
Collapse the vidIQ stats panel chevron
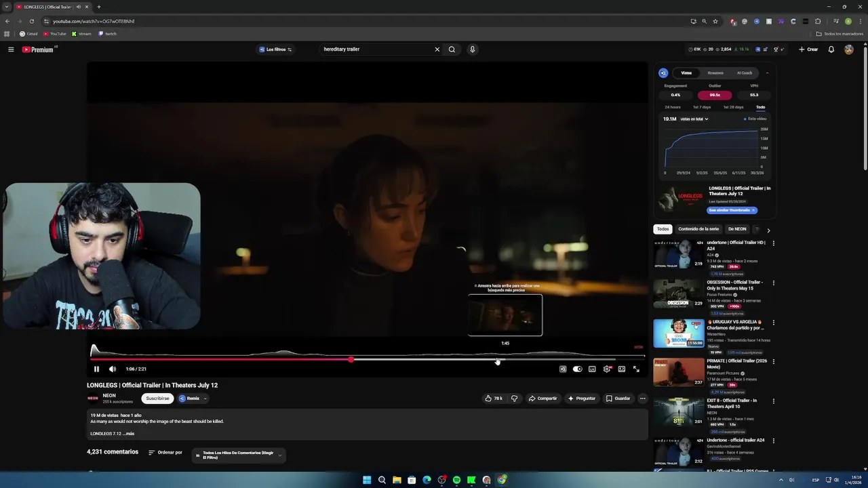(767, 73)
